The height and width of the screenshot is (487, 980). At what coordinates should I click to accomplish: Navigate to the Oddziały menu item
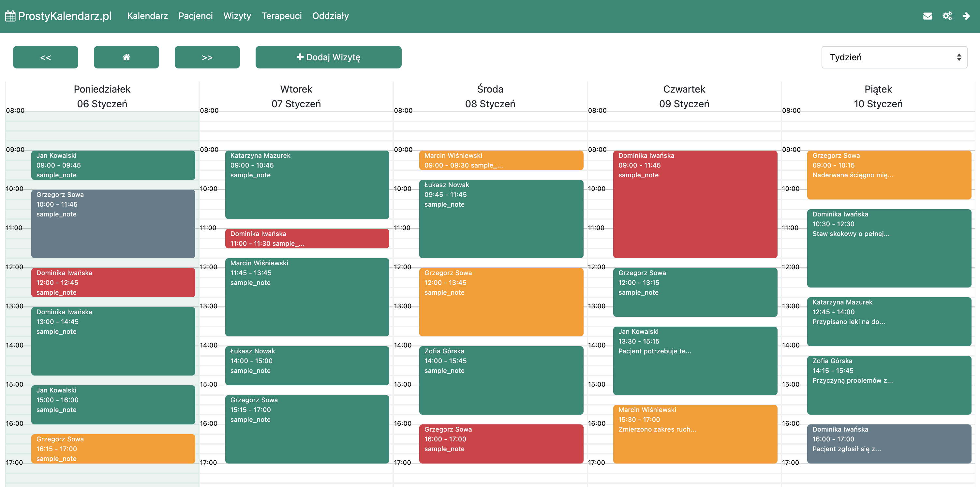(330, 16)
